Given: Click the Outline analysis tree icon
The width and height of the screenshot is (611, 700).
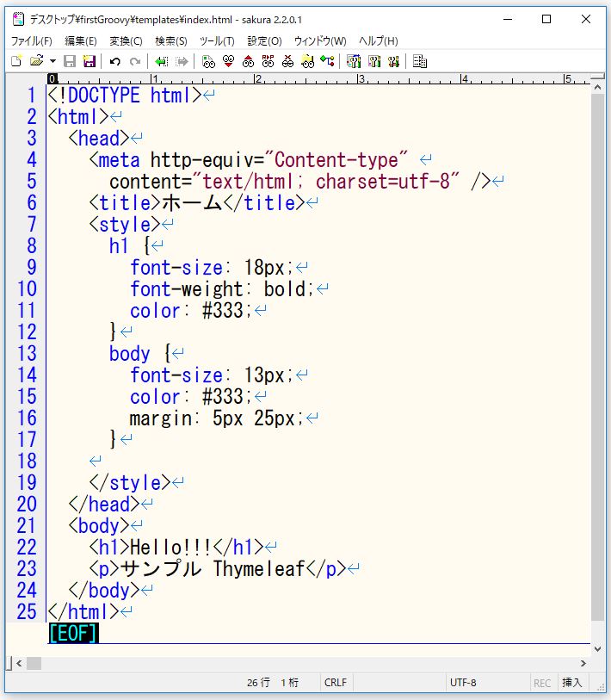Looking at the screenshot, I should [328, 61].
